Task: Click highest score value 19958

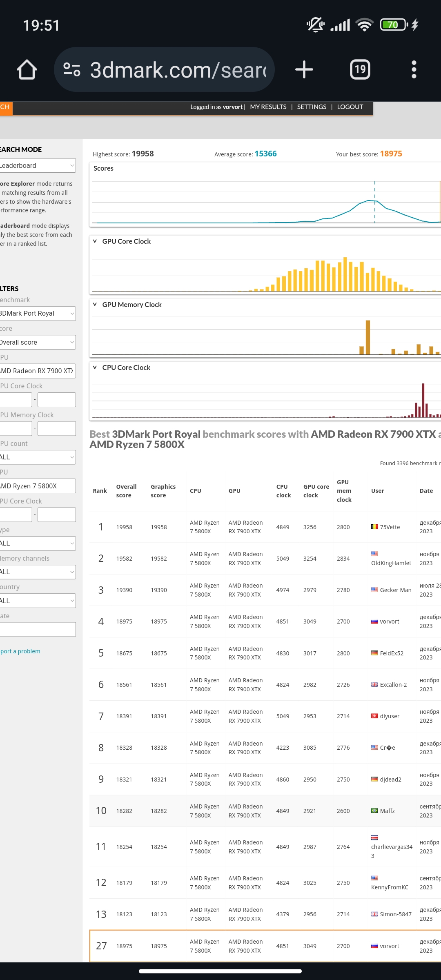Action: tap(143, 154)
